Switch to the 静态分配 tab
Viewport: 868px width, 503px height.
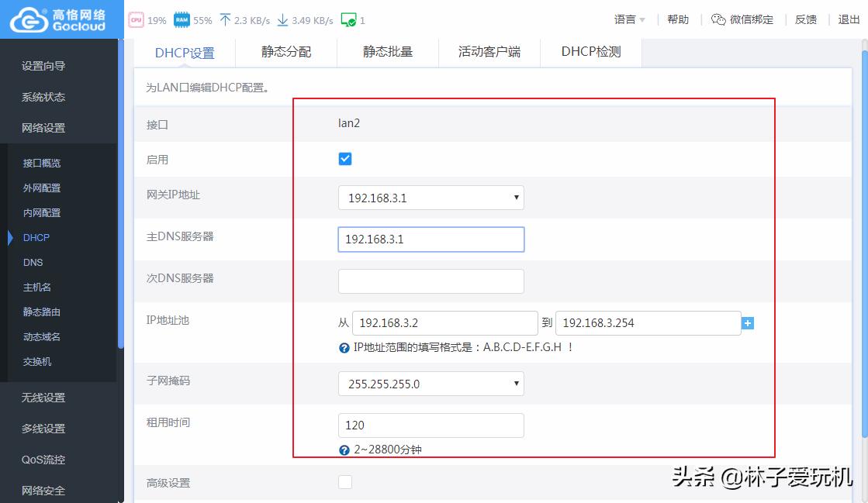[x=285, y=52]
